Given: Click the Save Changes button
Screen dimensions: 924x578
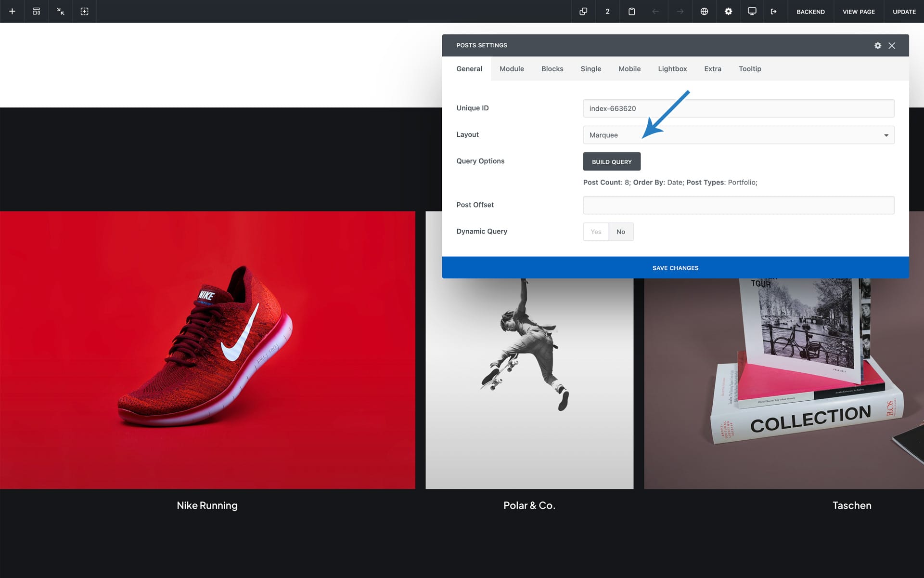Looking at the screenshot, I should tap(675, 268).
